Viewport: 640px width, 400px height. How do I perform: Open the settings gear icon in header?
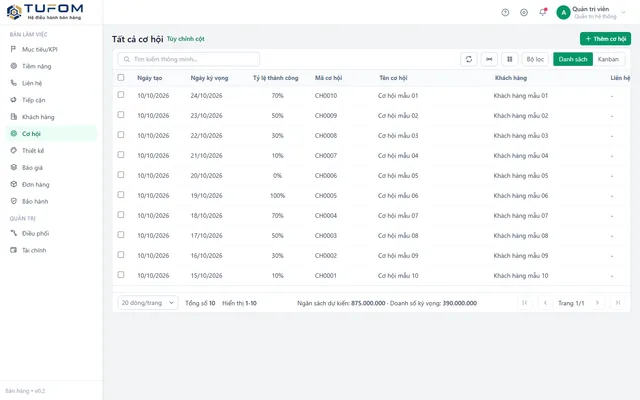(524, 12)
